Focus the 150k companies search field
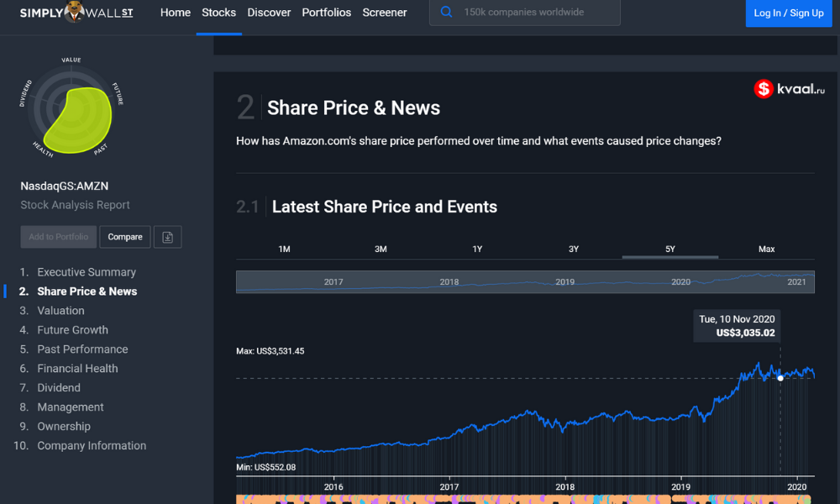Image resolution: width=840 pixels, height=504 pixels. point(524,12)
